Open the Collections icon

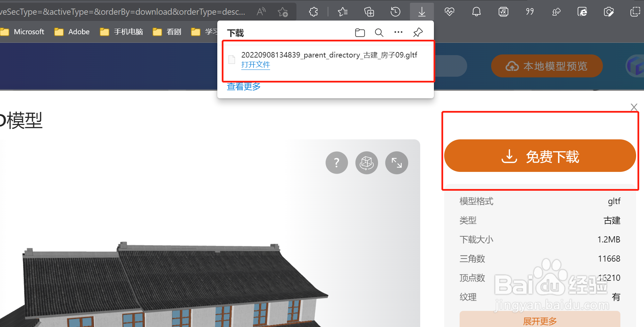coord(369,11)
